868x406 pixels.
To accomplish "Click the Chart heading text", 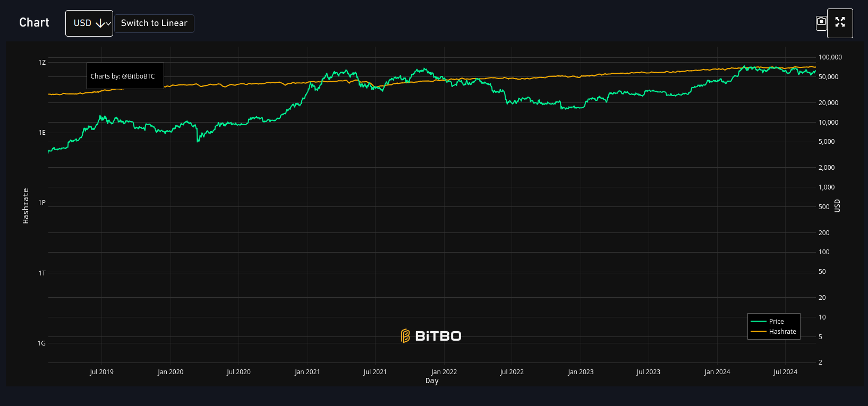I will pyautogui.click(x=34, y=22).
